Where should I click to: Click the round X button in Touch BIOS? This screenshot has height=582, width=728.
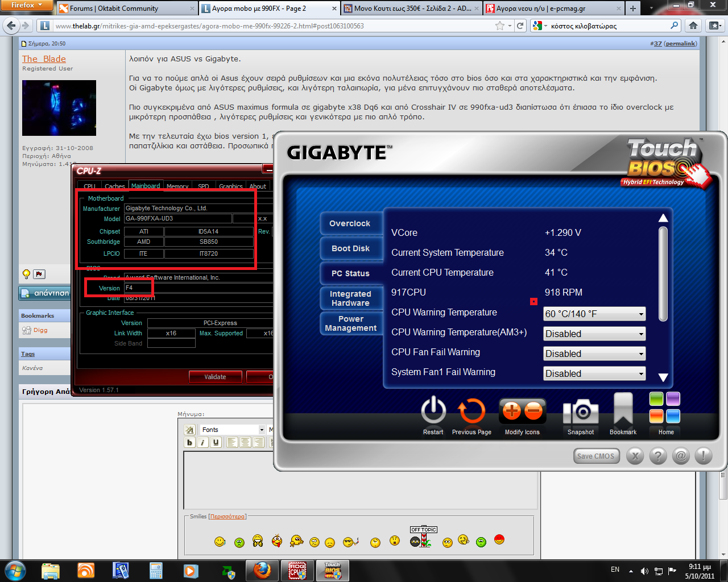click(x=635, y=456)
